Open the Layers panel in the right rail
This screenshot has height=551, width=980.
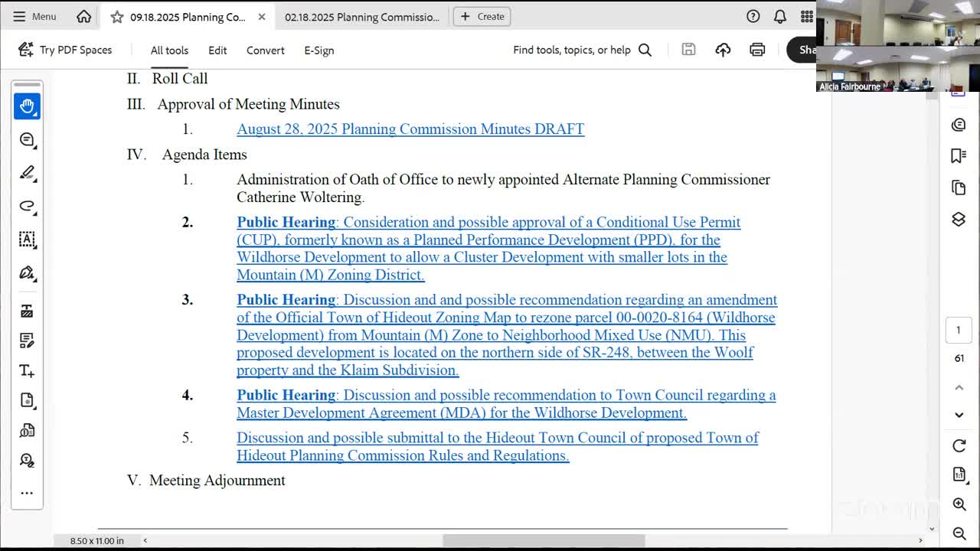[959, 219]
